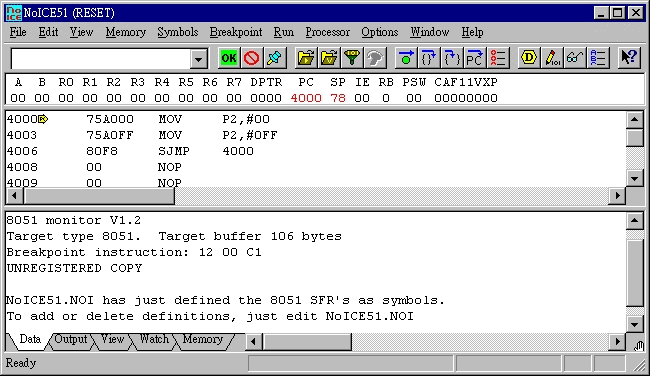
Task: Click the disassembly pane scroll-down arrow
Action: 635,179
